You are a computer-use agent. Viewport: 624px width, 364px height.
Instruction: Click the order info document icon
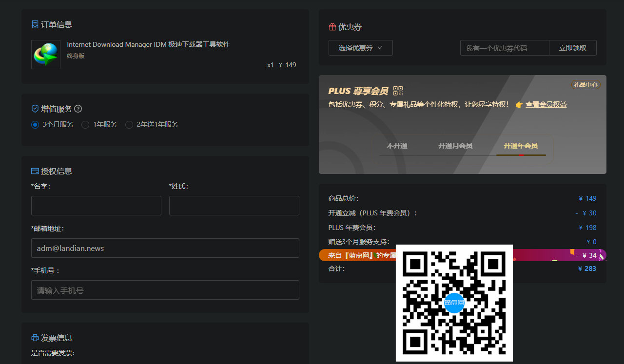coord(35,24)
